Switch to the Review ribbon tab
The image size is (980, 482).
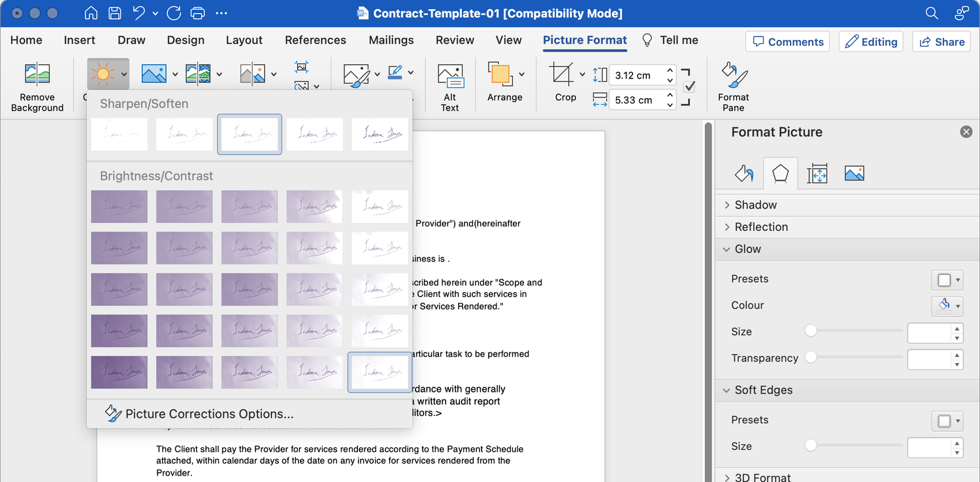click(x=455, y=40)
